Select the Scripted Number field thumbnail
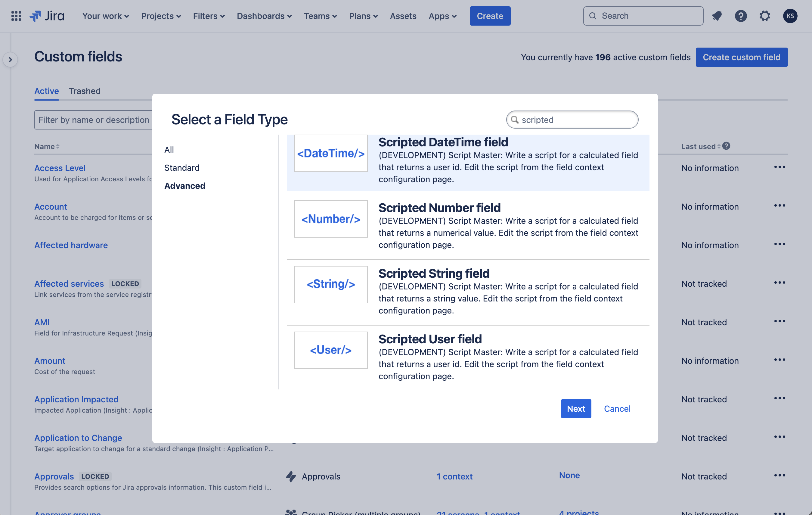Viewport: 812px width, 515px height. coord(330,219)
